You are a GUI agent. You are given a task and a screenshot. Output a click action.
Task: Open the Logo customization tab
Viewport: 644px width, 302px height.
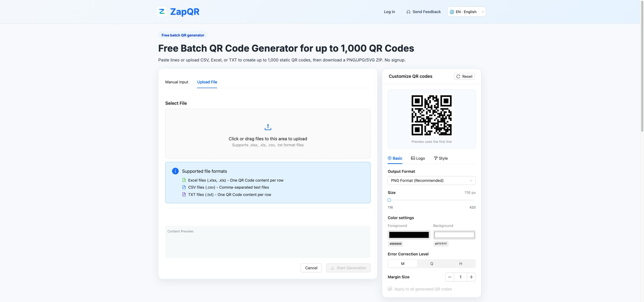point(418,158)
